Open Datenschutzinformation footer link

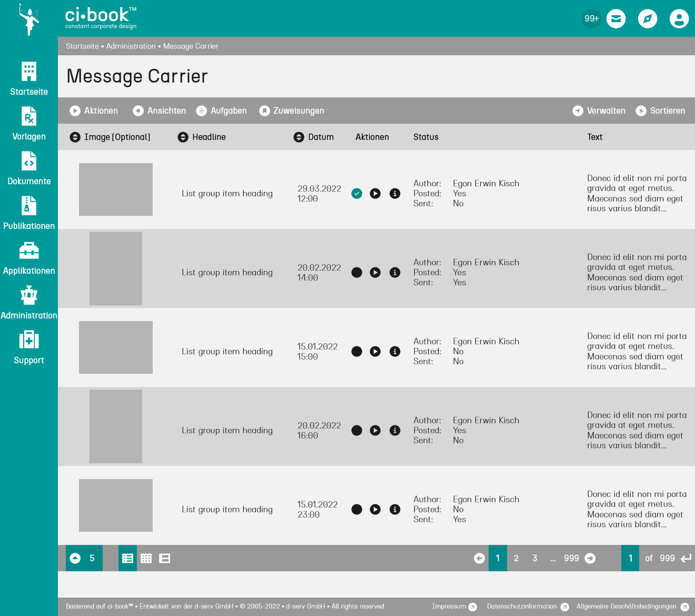tap(528, 607)
